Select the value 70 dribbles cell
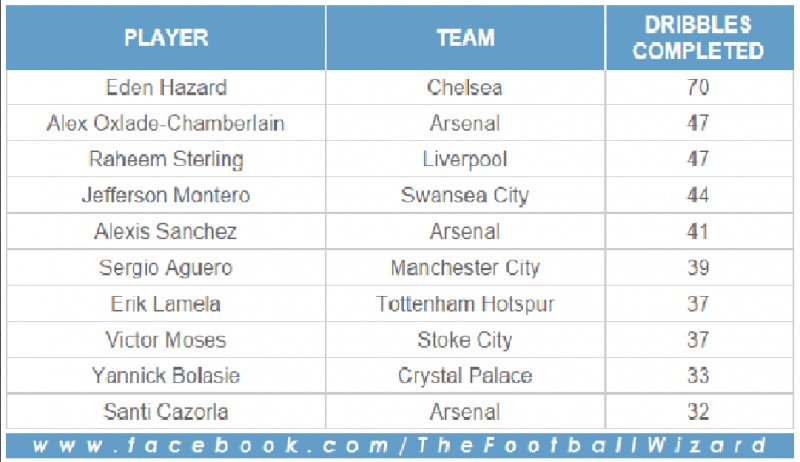The image size is (800, 462). [x=699, y=88]
